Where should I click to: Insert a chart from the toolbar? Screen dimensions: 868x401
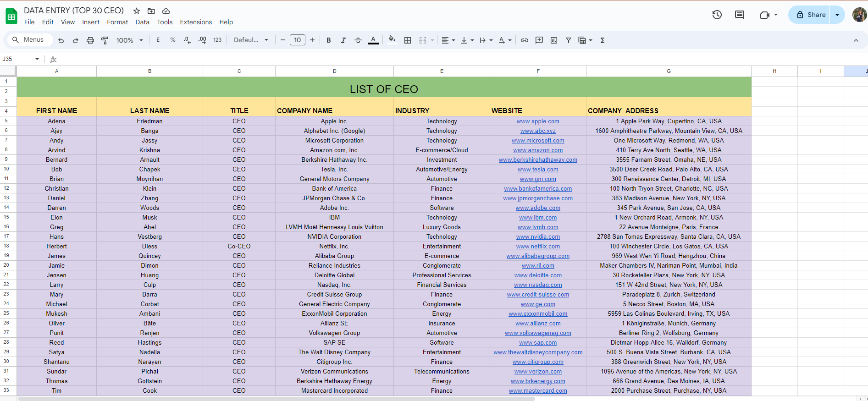point(554,40)
